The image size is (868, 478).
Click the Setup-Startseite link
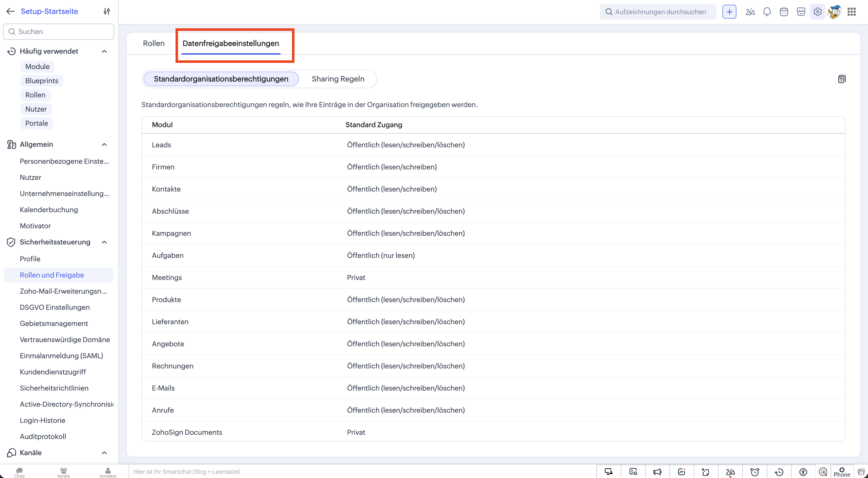(49, 11)
